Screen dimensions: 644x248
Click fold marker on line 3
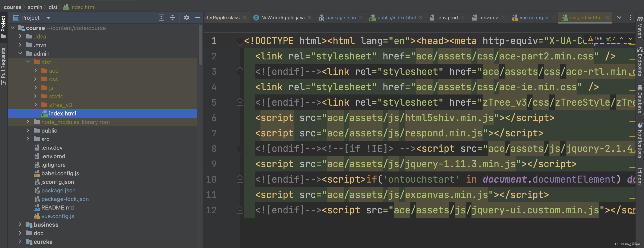[240, 72]
